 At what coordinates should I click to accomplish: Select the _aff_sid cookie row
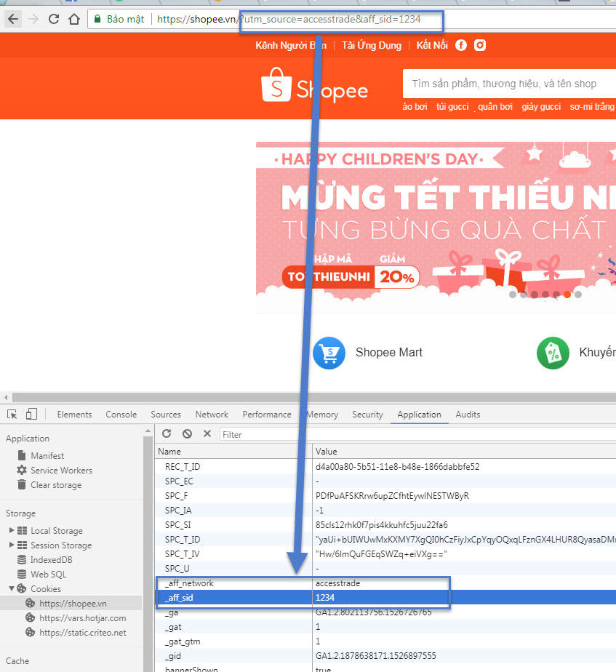[385, 597]
